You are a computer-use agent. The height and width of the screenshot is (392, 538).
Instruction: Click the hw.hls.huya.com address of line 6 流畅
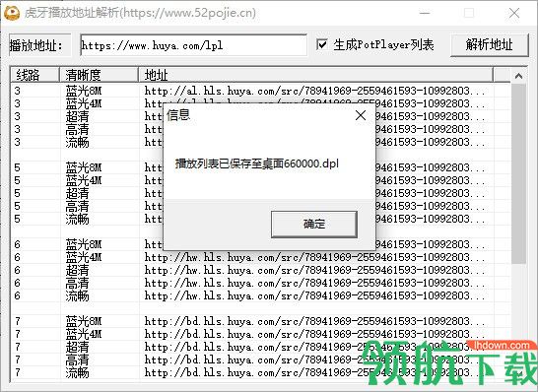(314, 295)
